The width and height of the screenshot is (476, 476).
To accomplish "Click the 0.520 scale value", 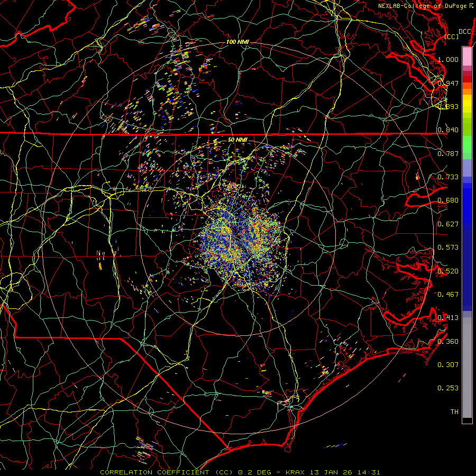I will click(x=448, y=271).
